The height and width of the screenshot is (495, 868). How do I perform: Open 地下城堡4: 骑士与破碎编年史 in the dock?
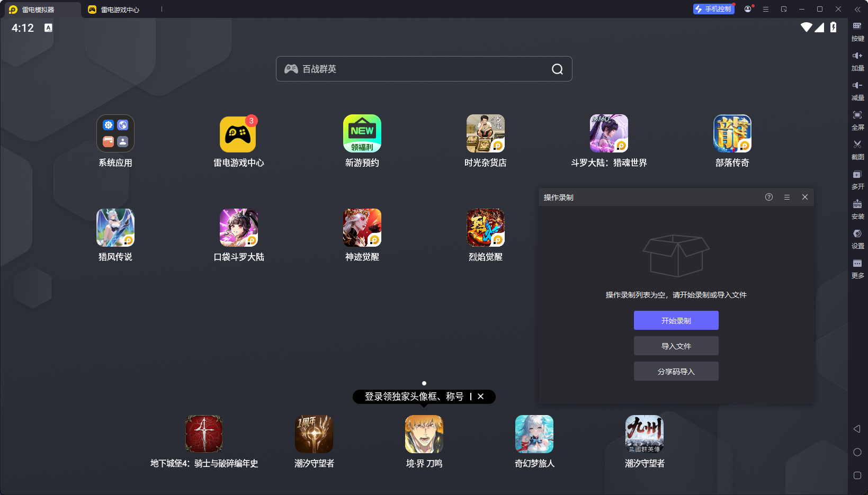tap(204, 434)
